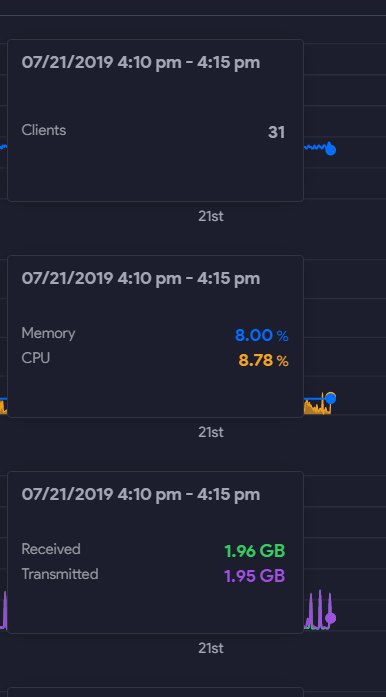The image size is (386, 697).
Task: Click the Transmitted 1.95 GB value
Action: pyautogui.click(x=254, y=576)
